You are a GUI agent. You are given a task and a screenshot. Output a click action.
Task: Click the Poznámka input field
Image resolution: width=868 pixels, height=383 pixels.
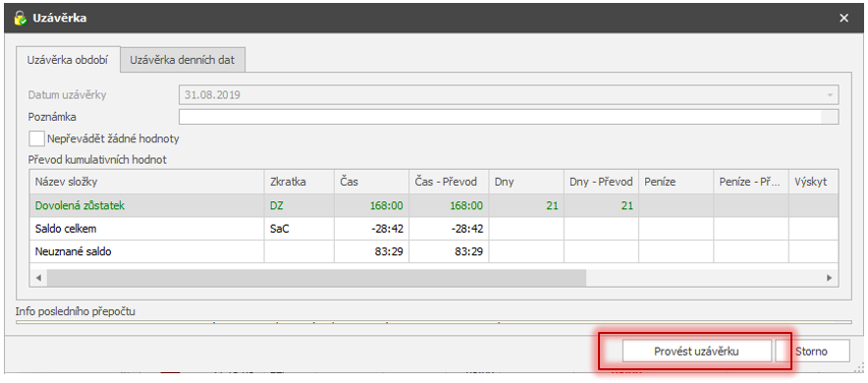pyautogui.click(x=509, y=117)
